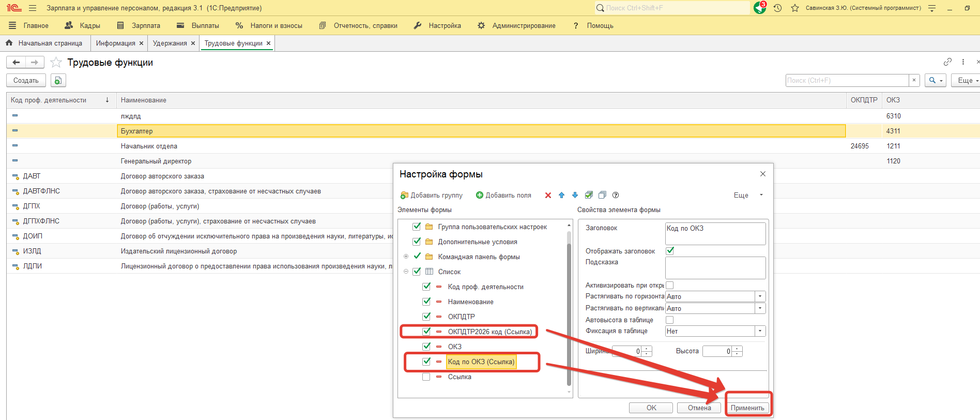Expand Командная панель формы group
This screenshot has width=980, height=420.
coord(406,257)
